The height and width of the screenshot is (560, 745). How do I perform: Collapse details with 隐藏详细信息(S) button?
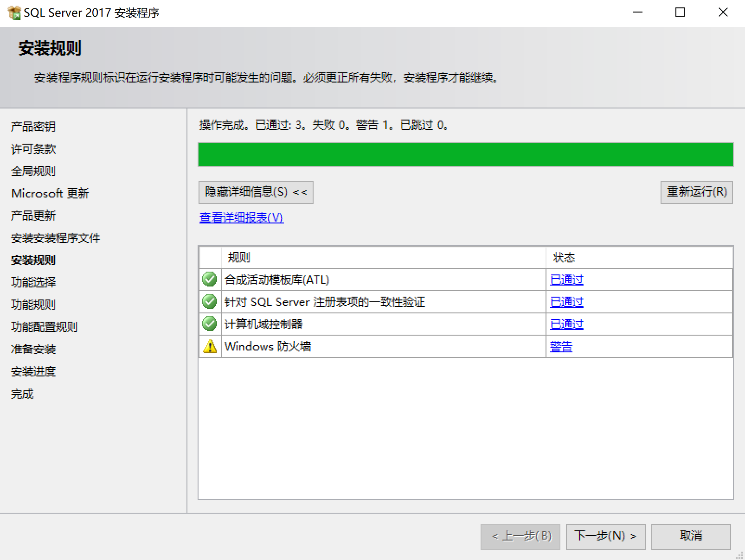tap(255, 192)
